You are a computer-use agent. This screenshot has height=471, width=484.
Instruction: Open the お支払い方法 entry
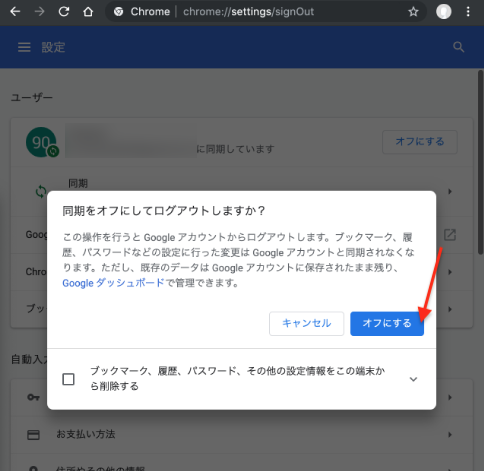pyautogui.click(x=242, y=434)
